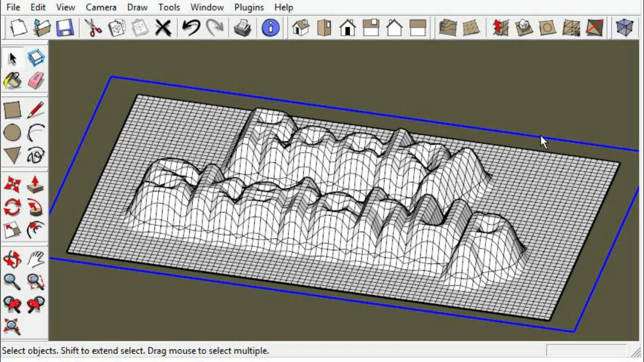Image resolution: width=644 pixels, height=362 pixels.
Task: Select the Push/Pull tool
Action: (x=36, y=185)
